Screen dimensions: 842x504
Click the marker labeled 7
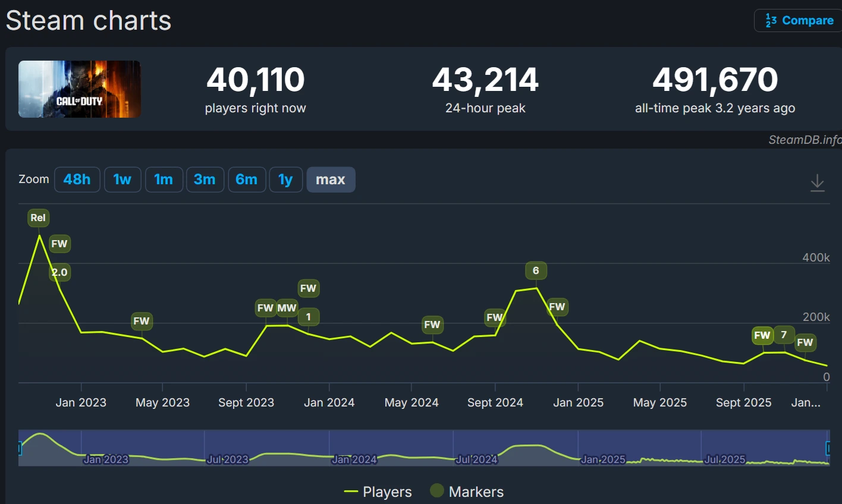pyautogui.click(x=784, y=335)
